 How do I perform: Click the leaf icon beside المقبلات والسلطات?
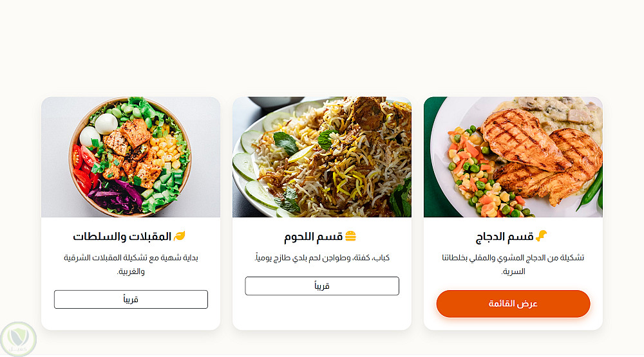[x=180, y=236]
